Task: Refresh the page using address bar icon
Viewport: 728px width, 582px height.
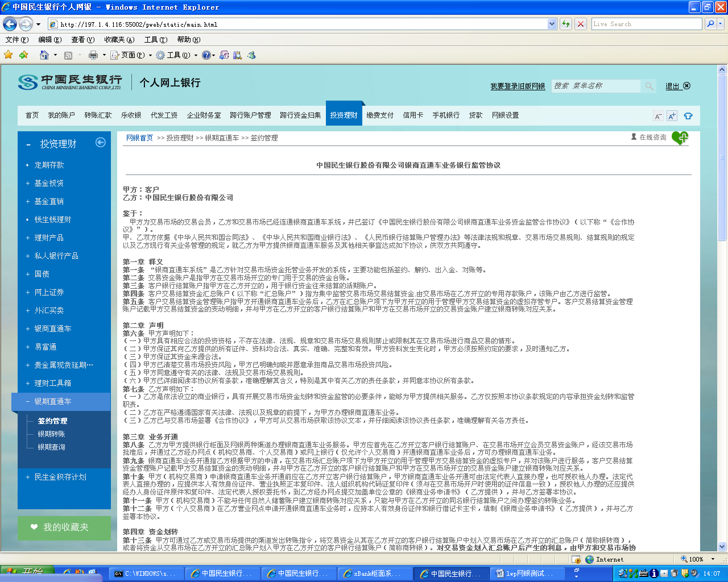Action: 565,24
